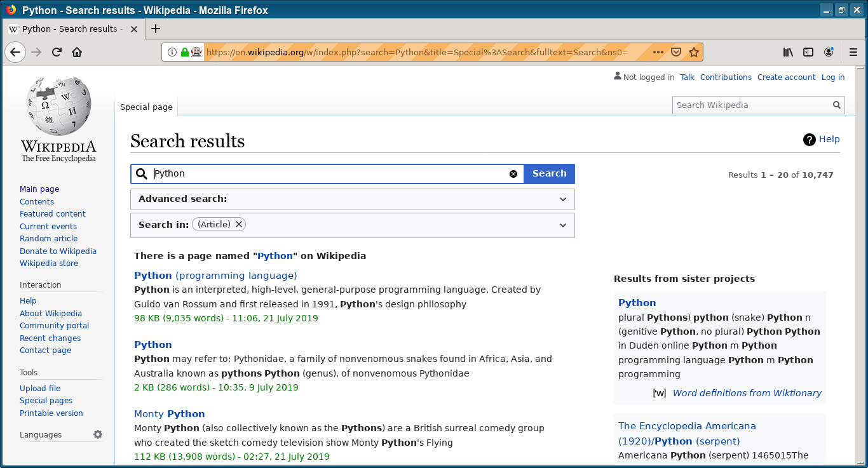Focus the Python search input field
868x468 pixels.
[327, 174]
